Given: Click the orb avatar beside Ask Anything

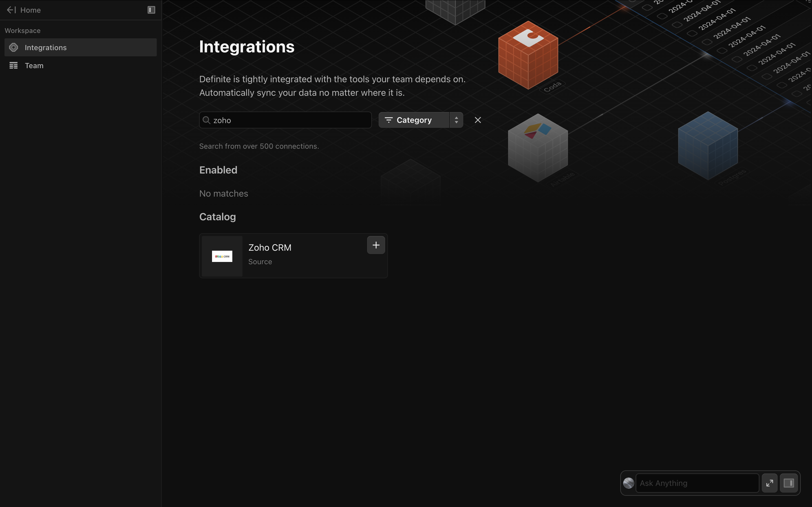Looking at the screenshot, I should point(628,483).
